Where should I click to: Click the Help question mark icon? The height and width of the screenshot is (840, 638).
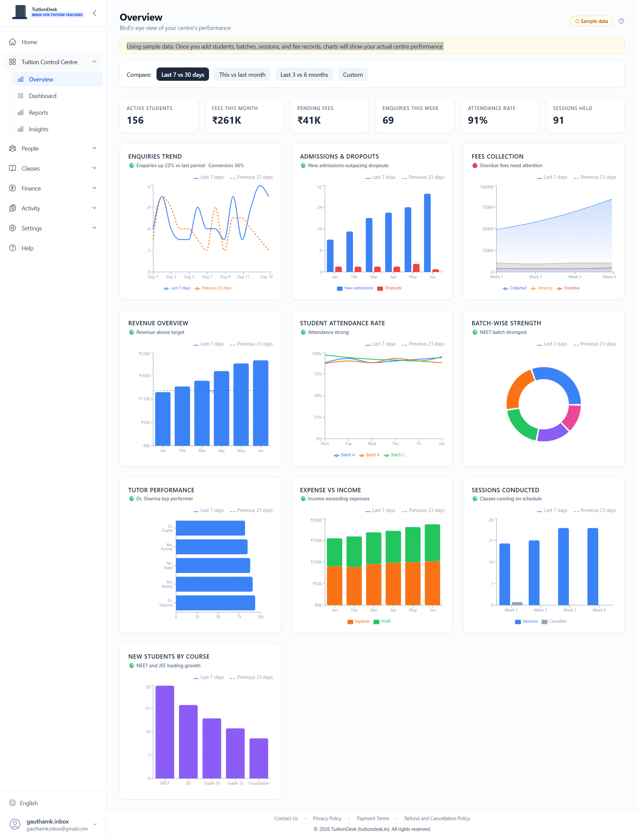pyautogui.click(x=13, y=248)
